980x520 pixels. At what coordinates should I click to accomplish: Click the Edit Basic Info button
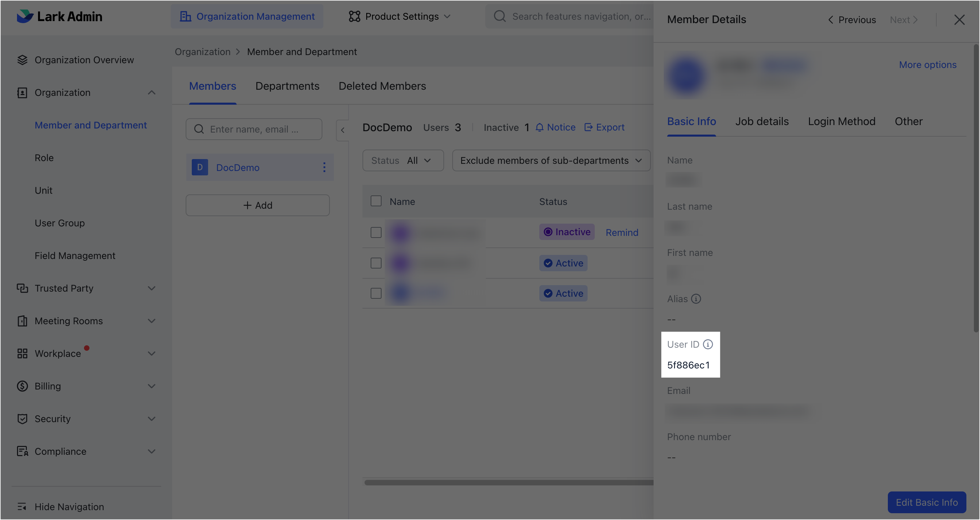(x=926, y=502)
